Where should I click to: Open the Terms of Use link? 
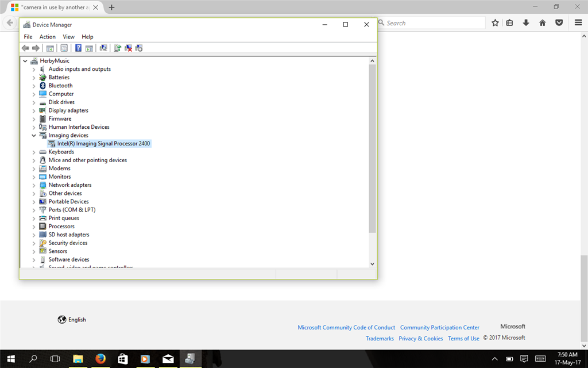(463, 338)
